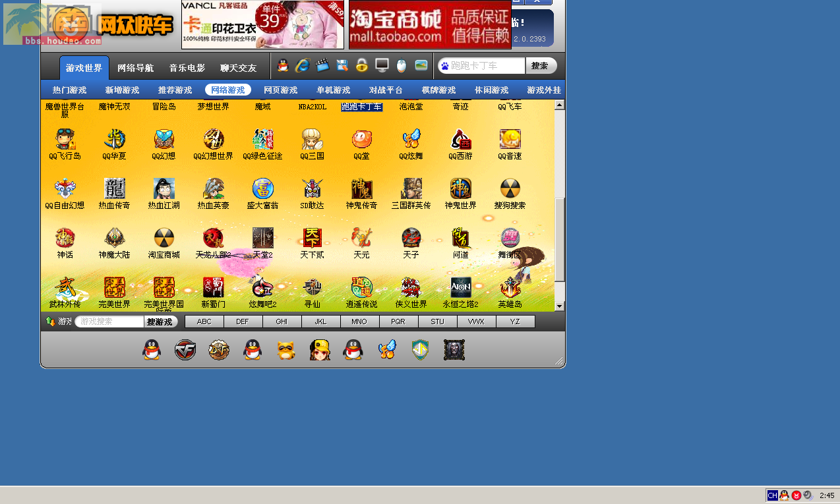The height and width of the screenshot is (504, 840).
Task: Select the 单机游戏 category tab
Action: [x=334, y=90]
